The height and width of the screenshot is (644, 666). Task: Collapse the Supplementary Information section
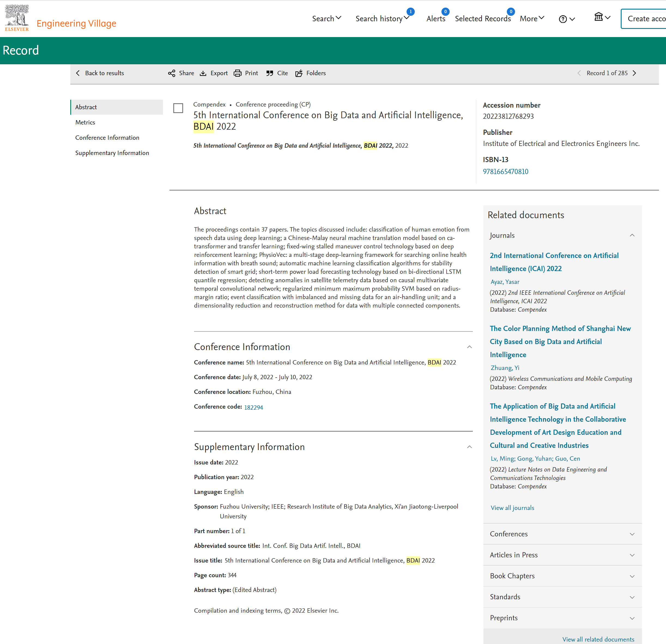pos(469,447)
